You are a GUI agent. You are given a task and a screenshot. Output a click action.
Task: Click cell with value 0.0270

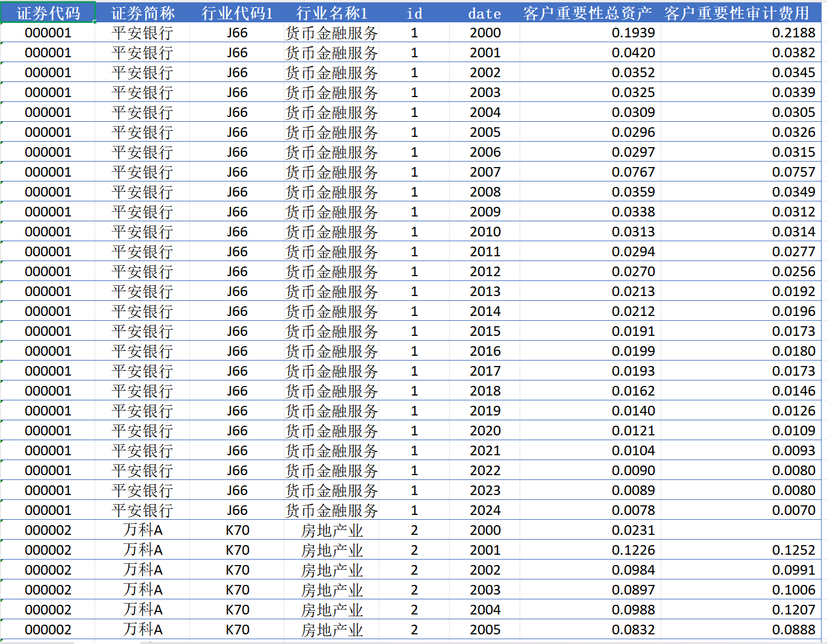click(x=590, y=271)
